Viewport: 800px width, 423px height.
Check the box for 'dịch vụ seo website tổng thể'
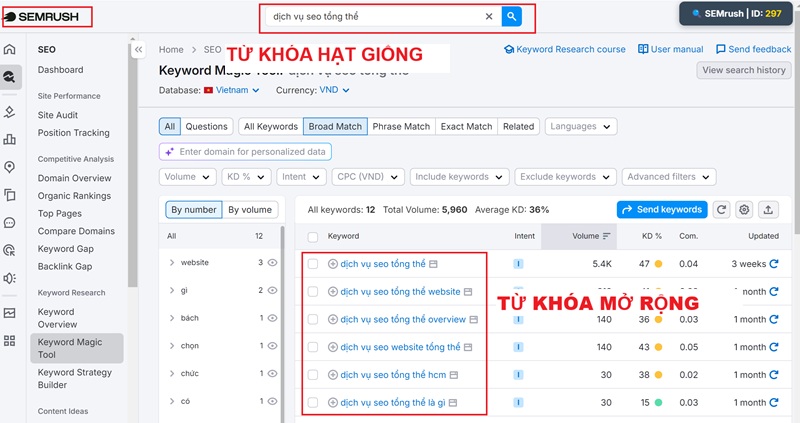(x=313, y=347)
